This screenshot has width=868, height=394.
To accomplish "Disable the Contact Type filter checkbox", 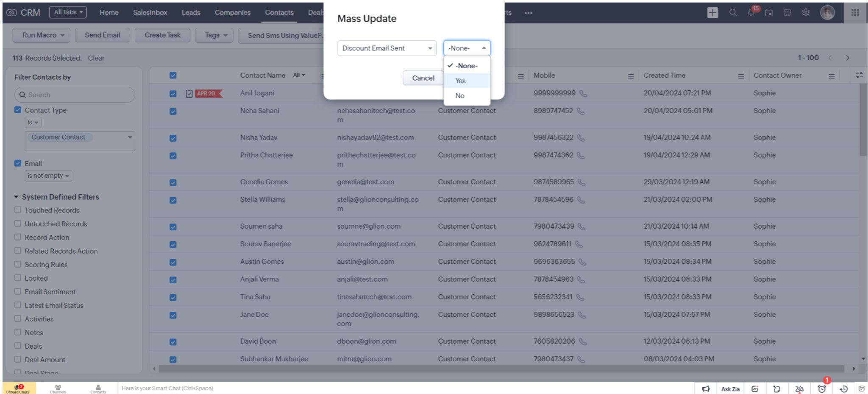I will click(x=17, y=110).
